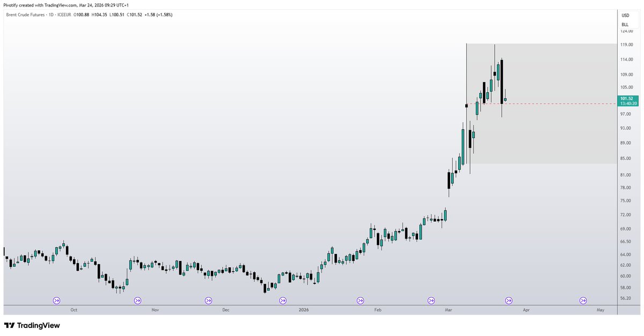The width and height of the screenshot is (644, 336).
Task: Click the event marker icon nearest the Oct label
Action: (x=56, y=301)
